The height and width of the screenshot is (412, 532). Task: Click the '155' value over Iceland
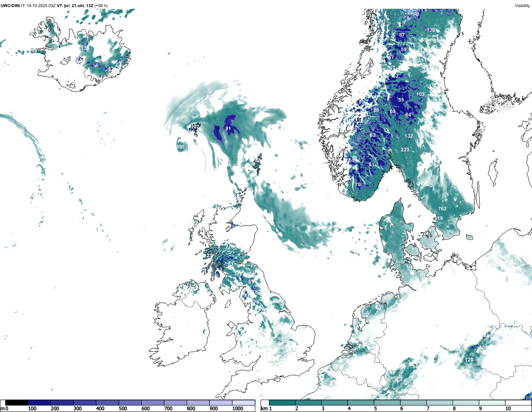(x=85, y=49)
